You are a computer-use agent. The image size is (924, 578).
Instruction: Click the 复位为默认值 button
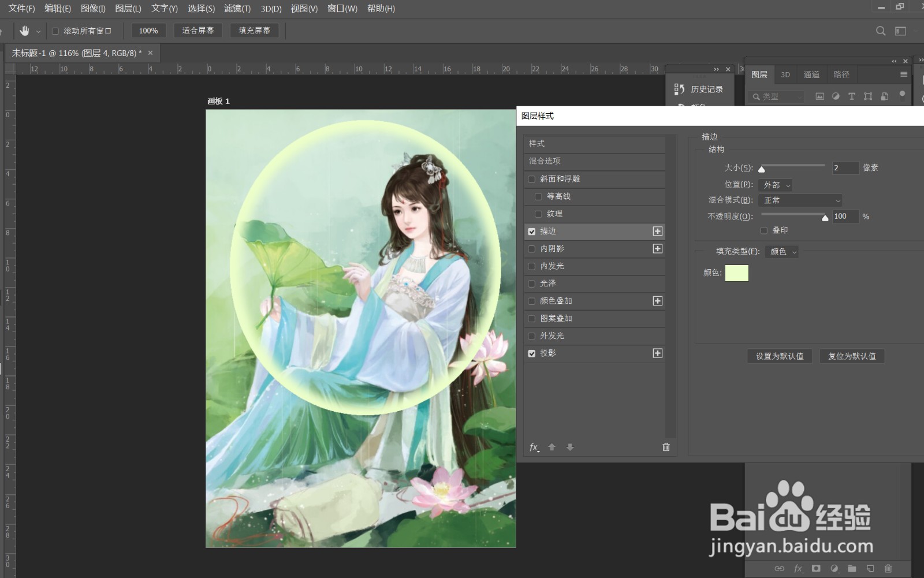click(x=852, y=356)
